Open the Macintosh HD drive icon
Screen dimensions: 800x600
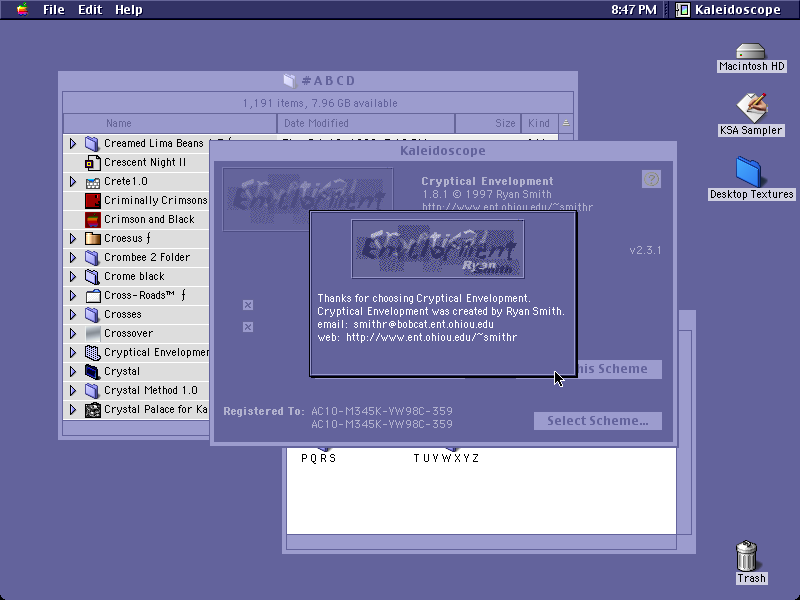pyautogui.click(x=751, y=51)
